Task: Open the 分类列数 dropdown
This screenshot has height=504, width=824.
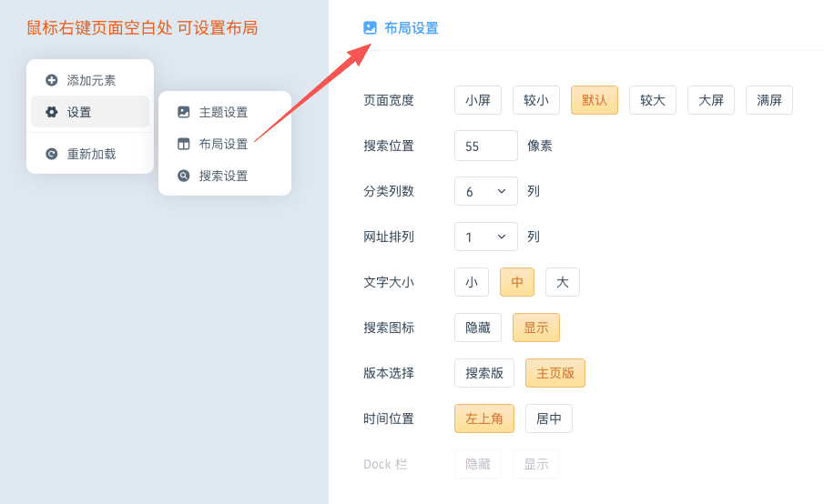Action: point(486,191)
